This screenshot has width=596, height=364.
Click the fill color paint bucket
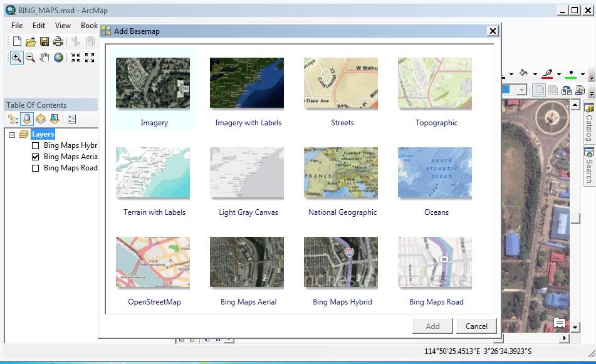point(523,73)
